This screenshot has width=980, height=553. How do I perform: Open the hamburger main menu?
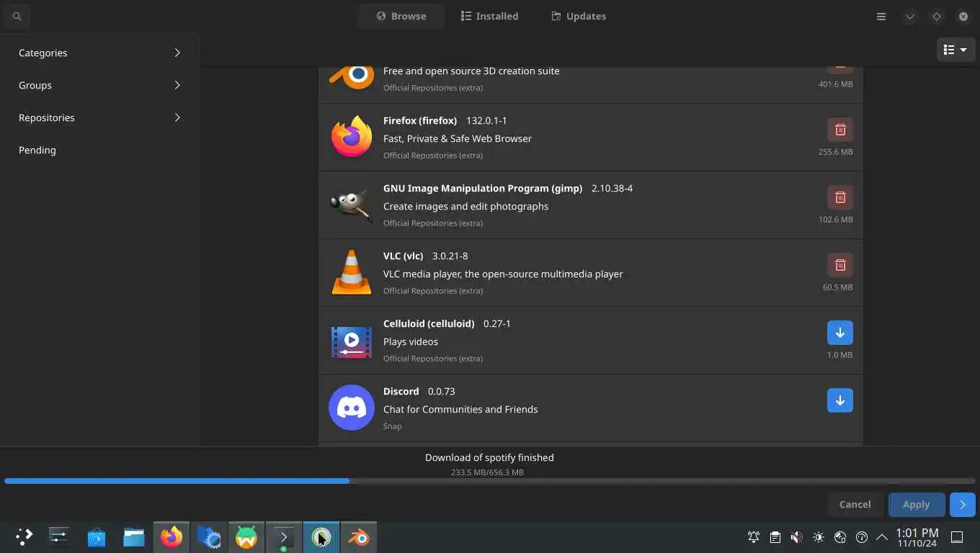881,16
